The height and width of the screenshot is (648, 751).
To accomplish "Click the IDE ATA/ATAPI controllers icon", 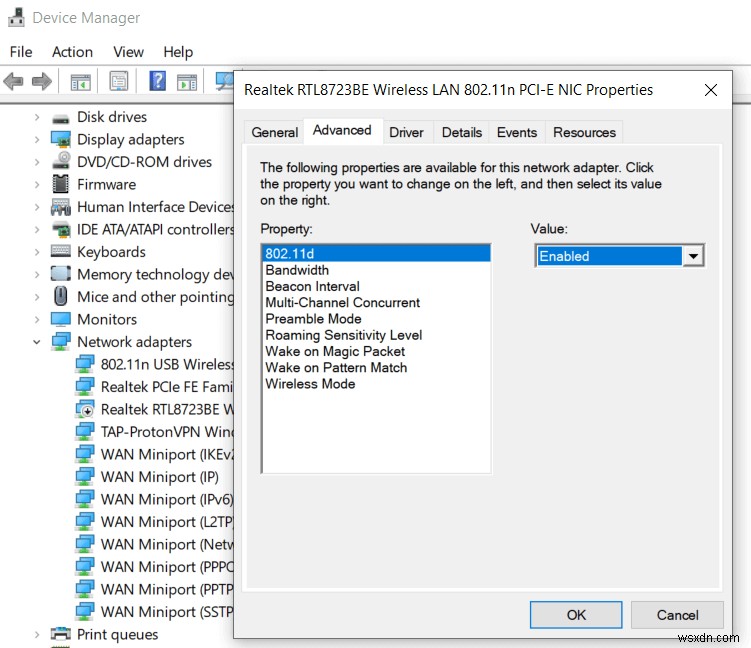I will pos(61,229).
